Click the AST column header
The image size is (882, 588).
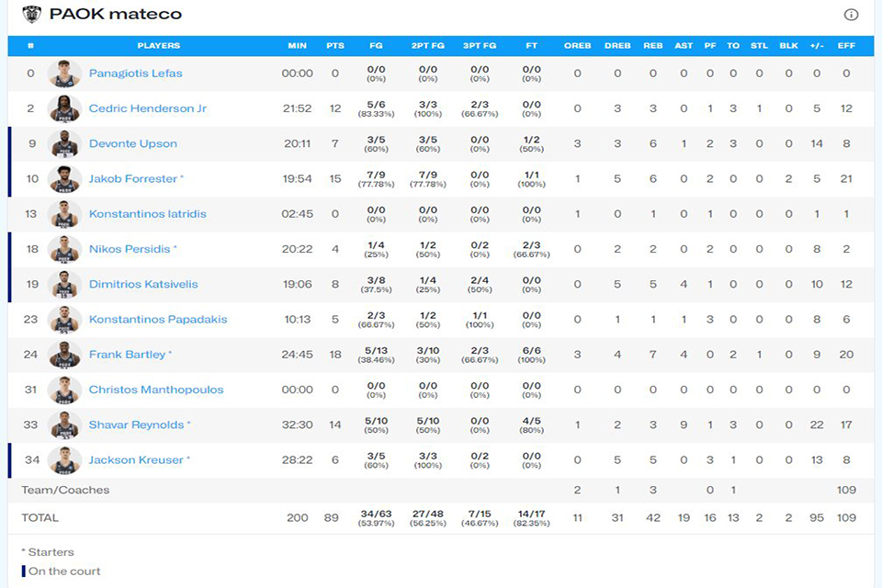coord(684,46)
